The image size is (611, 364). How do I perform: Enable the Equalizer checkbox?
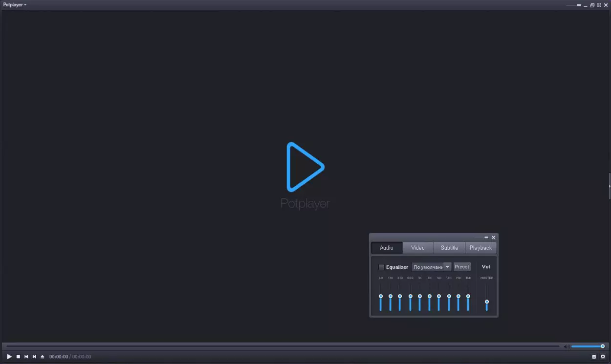point(381,267)
